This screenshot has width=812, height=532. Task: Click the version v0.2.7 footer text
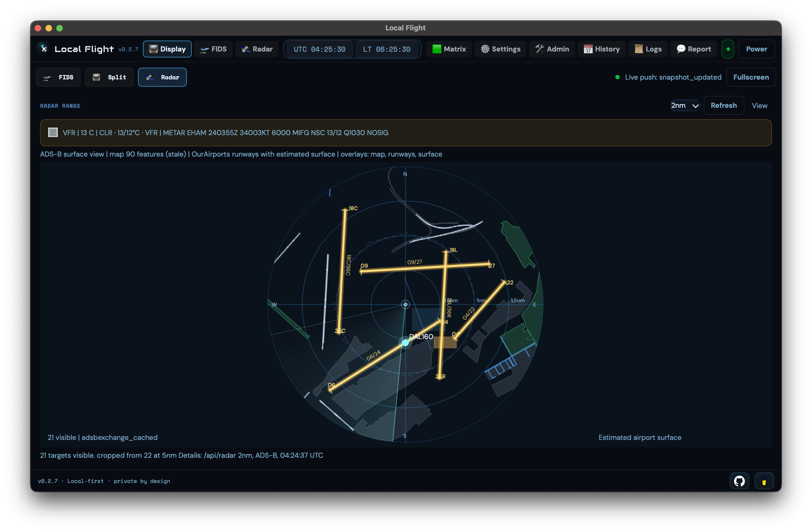(48, 481)
